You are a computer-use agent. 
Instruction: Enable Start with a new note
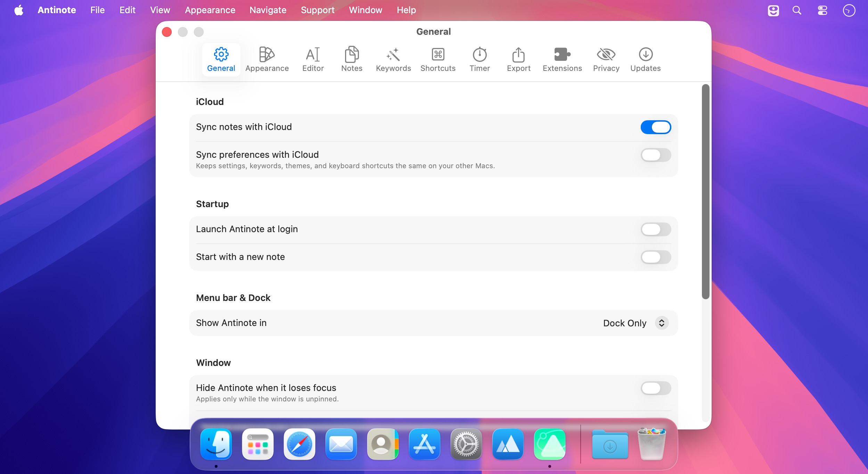coord(656,257)
